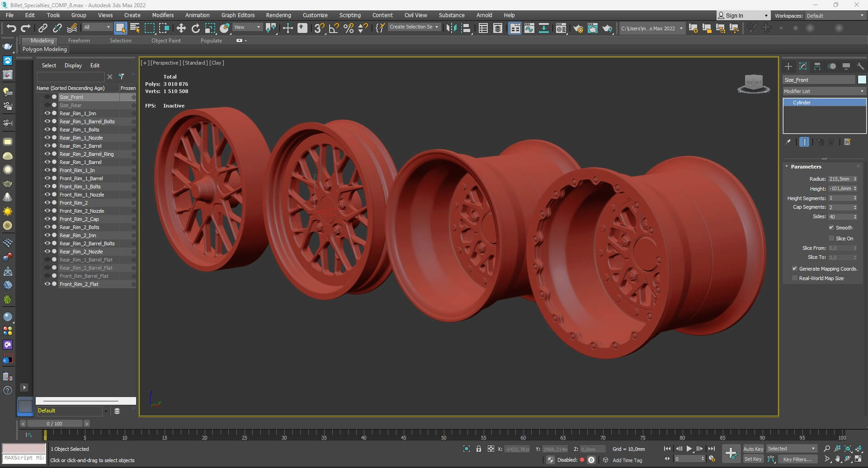Click the Mirror tool icon
Screen dimensions: 868x468
pyautogui.click(x=451, y=28)
